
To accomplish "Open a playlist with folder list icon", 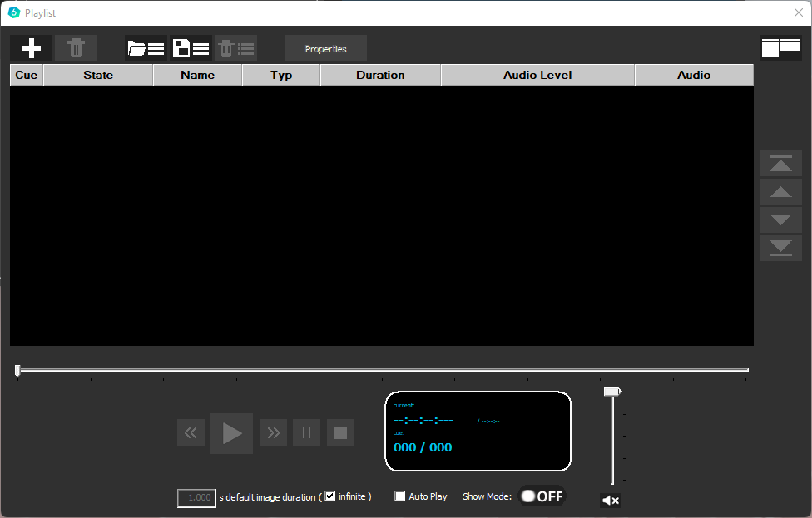I will (146, 48).
